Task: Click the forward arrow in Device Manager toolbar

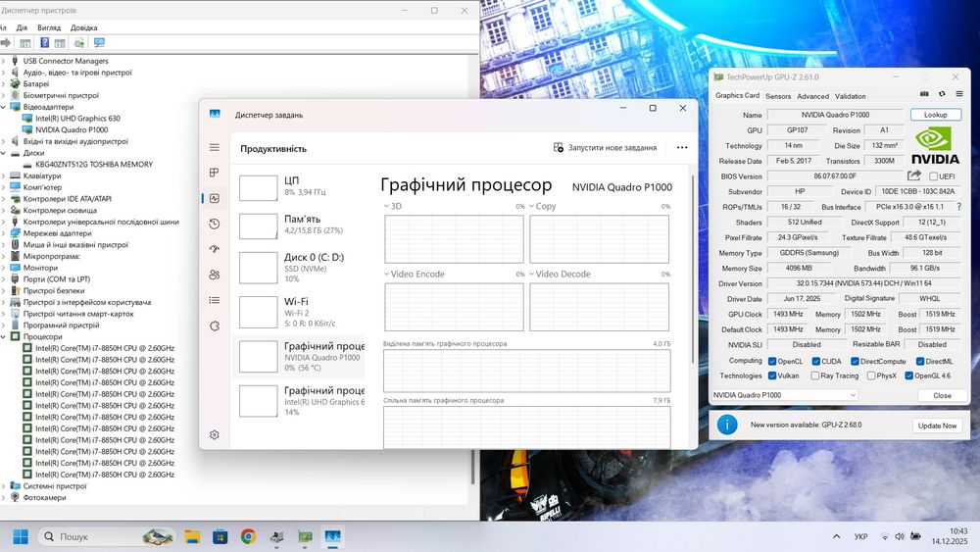Action: (6, 42)
